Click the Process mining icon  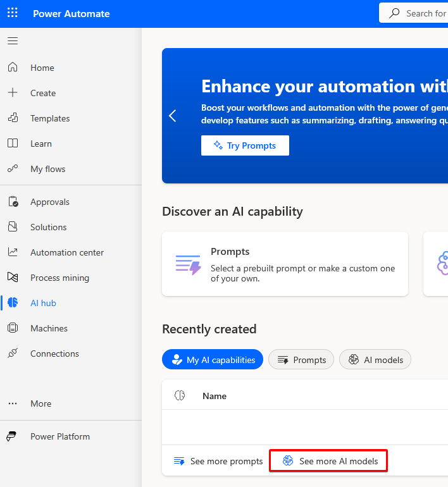(13, 277)
